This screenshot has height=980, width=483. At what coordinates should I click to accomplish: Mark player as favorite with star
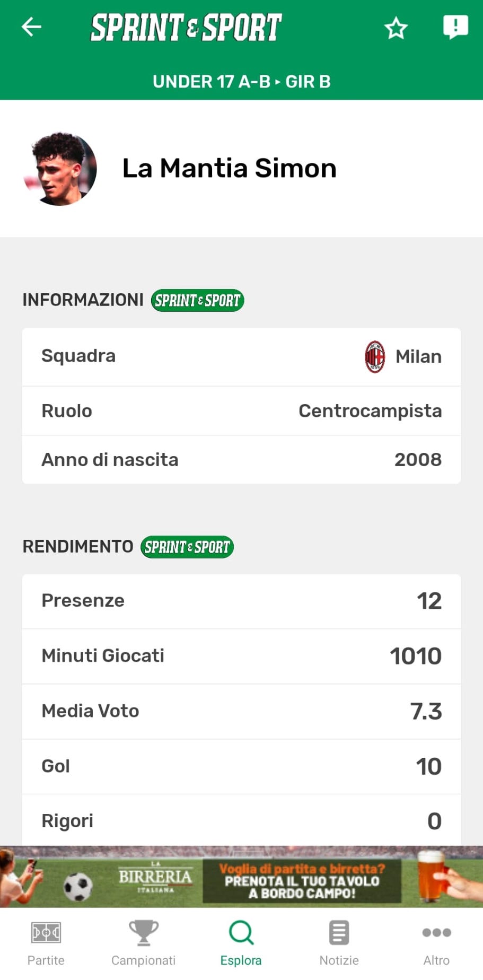396,28
